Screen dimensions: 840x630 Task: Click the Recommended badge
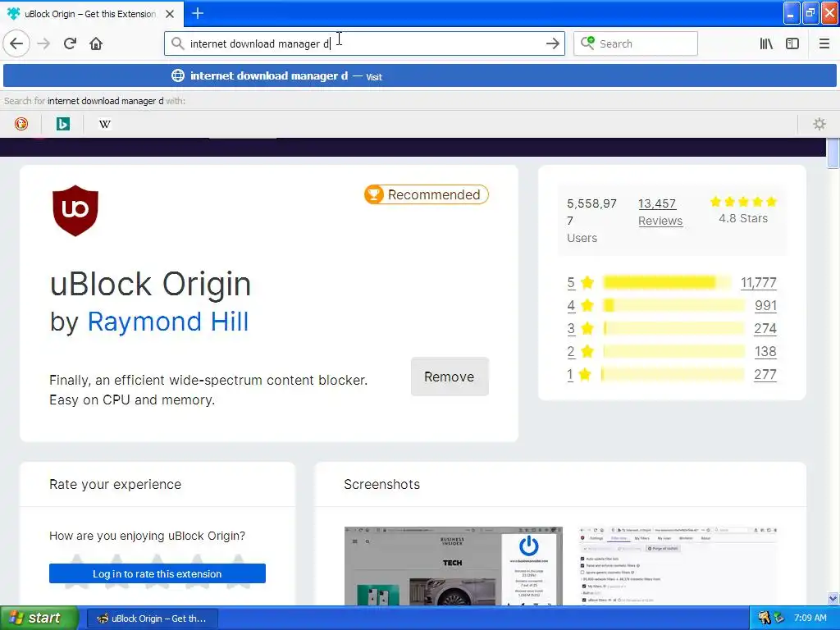coord(427,194)
